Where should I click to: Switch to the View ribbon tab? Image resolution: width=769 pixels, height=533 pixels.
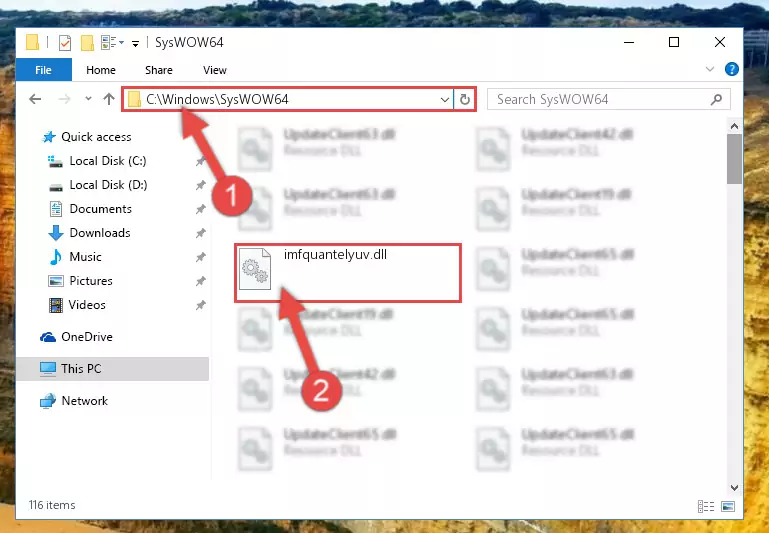215,70
